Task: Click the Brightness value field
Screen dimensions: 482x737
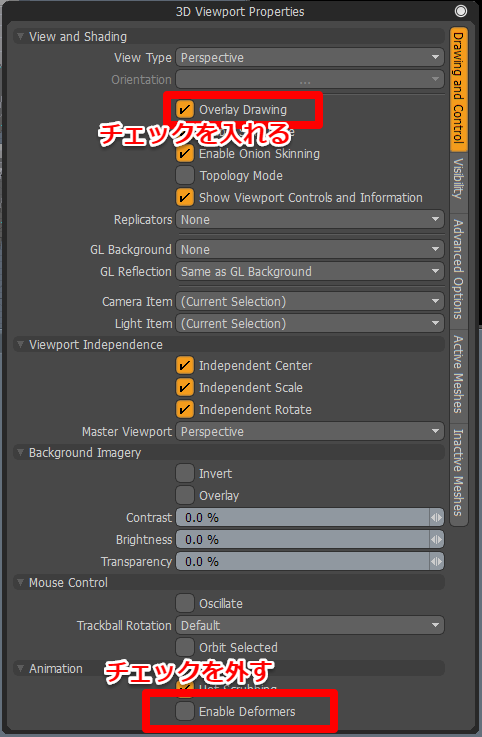Action: pos(302,540)
